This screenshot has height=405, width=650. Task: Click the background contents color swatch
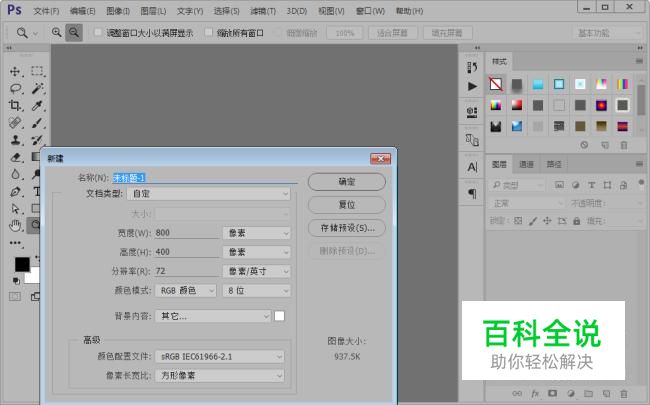(x=280, y=316)
